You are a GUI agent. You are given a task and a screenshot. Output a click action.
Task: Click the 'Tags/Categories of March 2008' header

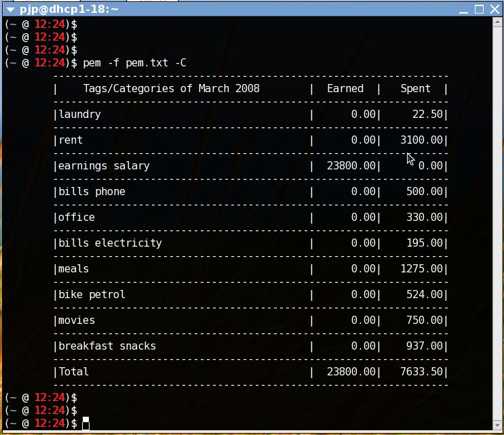pos(171,89)
